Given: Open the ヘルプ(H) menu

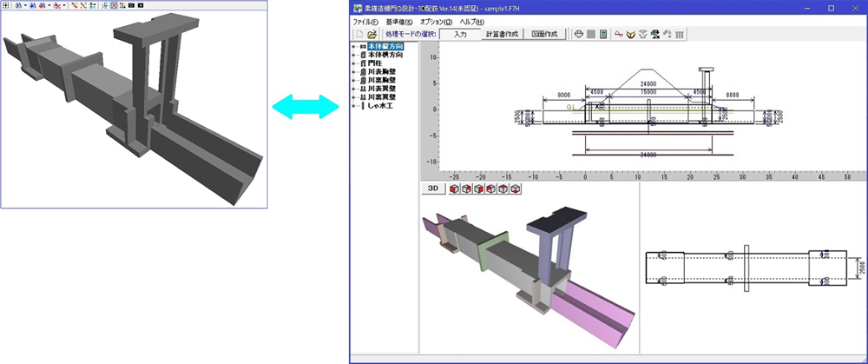Looking at the screenshot, I should pyautogui.click(x=471, y=23).
